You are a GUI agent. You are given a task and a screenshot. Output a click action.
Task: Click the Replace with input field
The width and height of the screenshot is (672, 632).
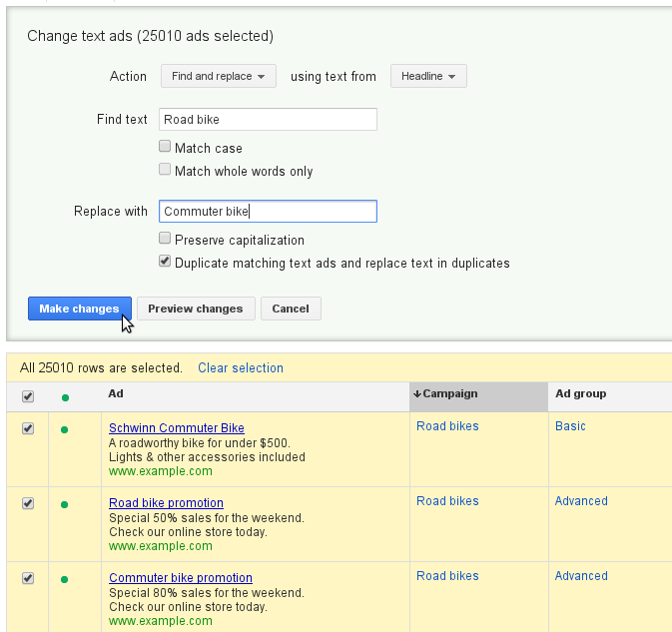click(x=268, y=212)
